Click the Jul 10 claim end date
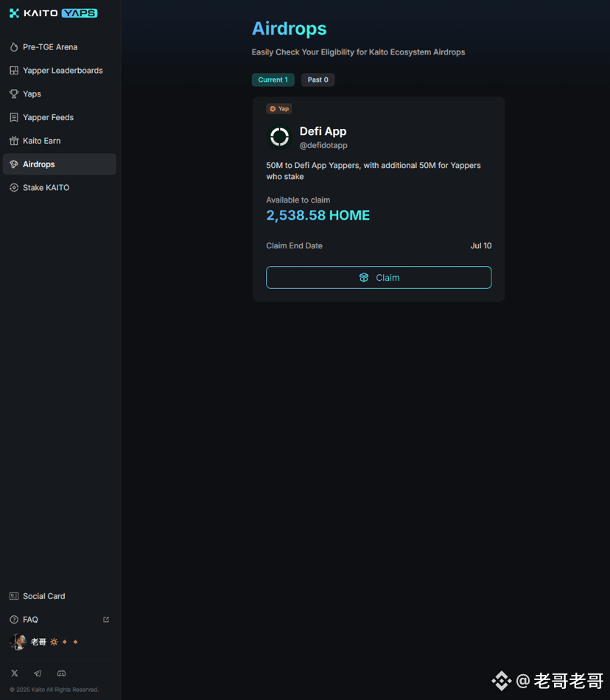This screenshot has width=610, height=700. (480, 246)
